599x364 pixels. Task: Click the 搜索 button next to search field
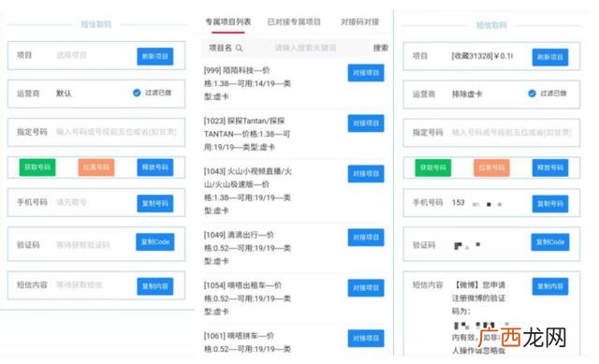381,48
